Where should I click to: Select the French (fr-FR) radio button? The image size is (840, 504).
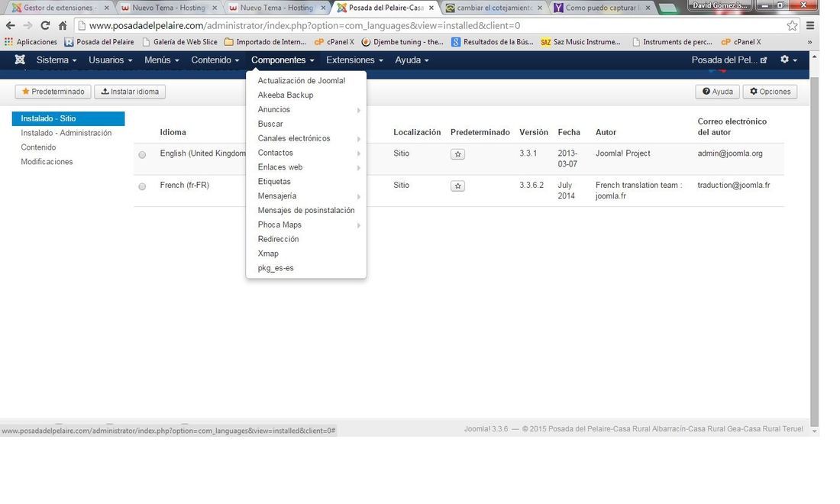coord(142,186)
